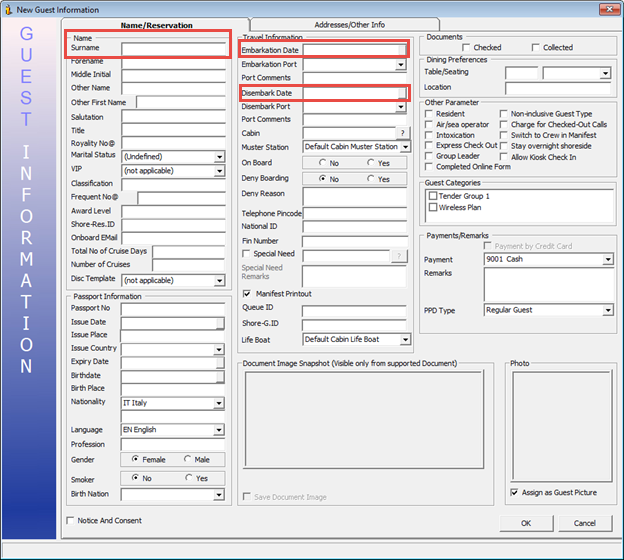Check Charge for Checked-Out Calls
This screenshot has width=624, height=560.
click(503, 125)
